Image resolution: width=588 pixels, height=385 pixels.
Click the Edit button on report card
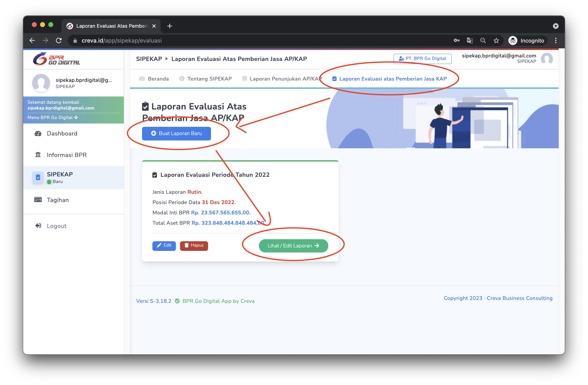point(164,245)
